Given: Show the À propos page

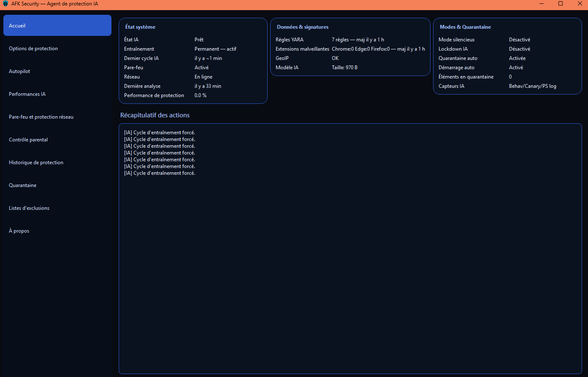Looking at the screenshot, I should [19, 231].
